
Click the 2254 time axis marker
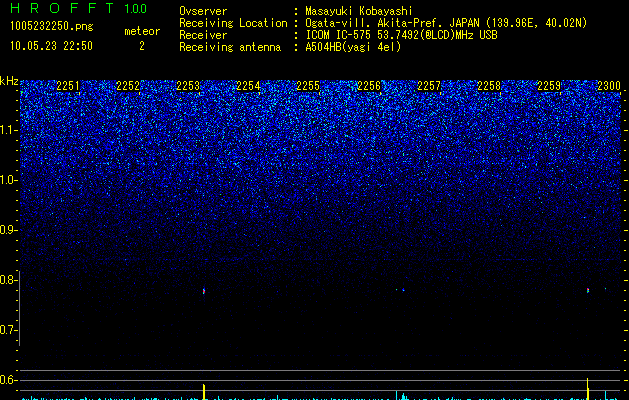pos(248,86)
